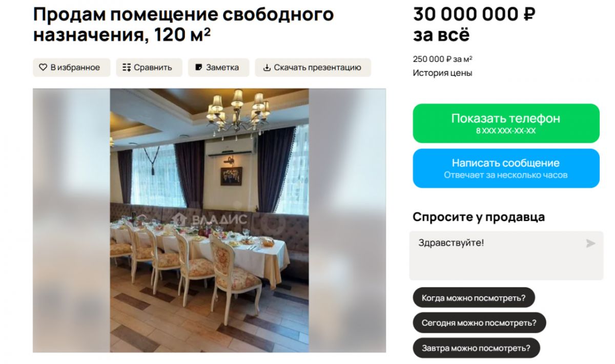
Task: Click the compare icon next to Сравнить
Action: coord(127,68)
